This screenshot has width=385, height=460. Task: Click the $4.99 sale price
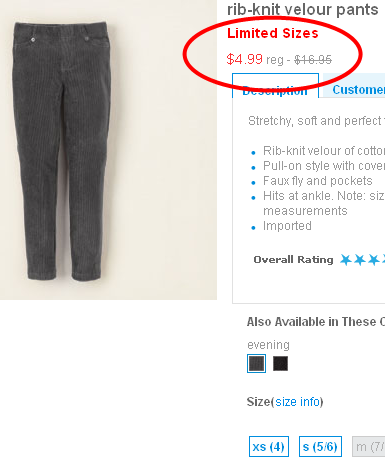pyautogui.click(x=244, y=59)
